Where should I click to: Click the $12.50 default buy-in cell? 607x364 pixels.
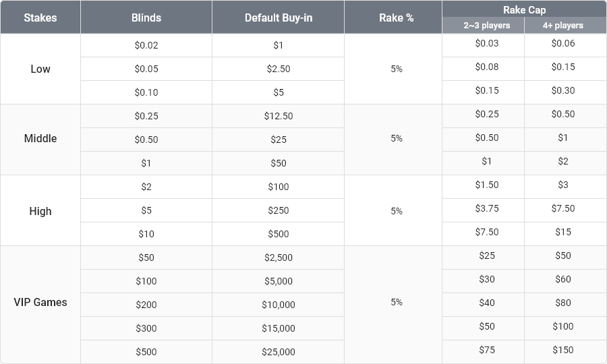click(279, 116)
